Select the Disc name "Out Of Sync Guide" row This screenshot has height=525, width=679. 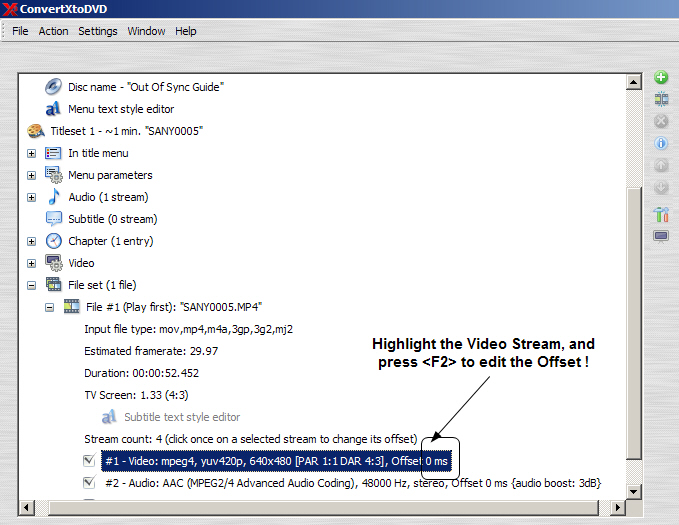(146, 87)
